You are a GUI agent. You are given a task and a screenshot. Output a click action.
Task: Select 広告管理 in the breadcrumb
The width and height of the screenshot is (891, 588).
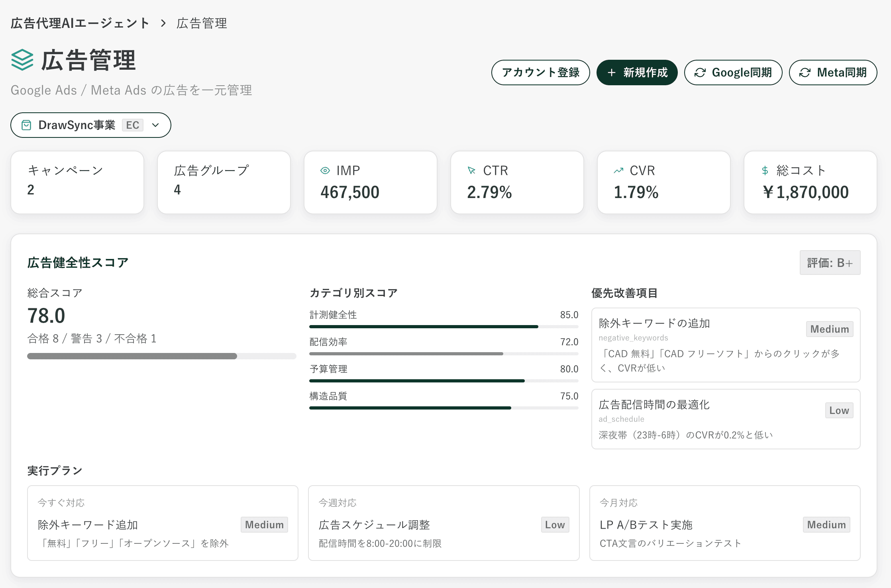(202, 23)
